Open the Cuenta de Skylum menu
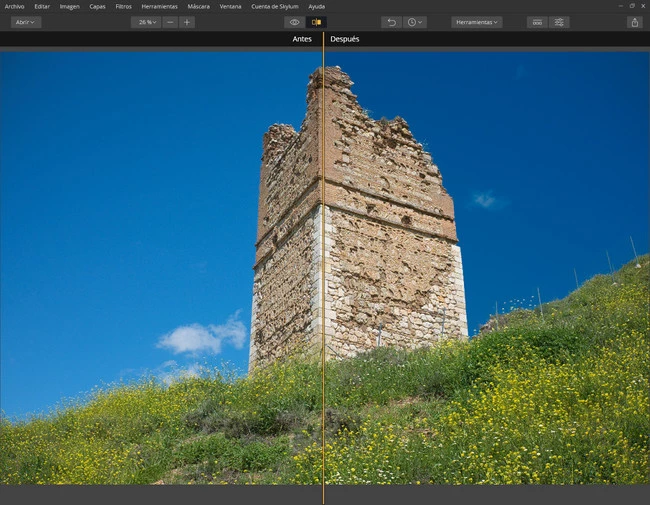Image resolution: width=650 pixels, height=505 pixels. 275,6
